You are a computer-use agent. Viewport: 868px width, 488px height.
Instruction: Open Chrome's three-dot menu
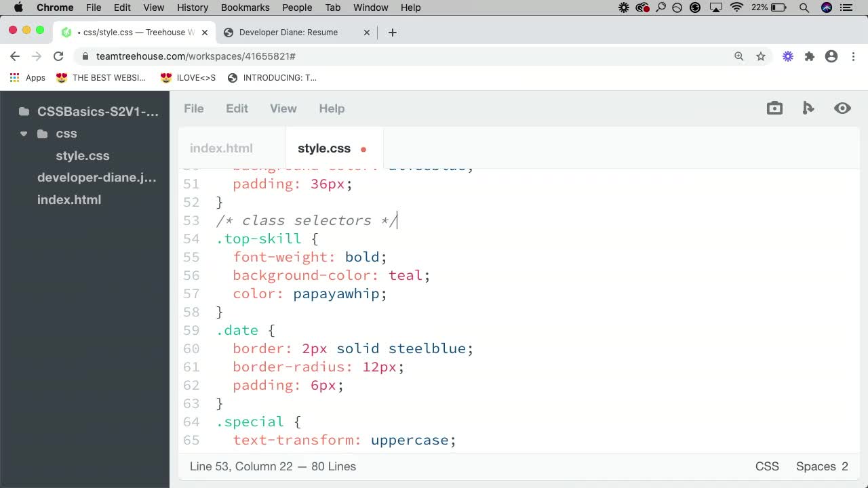point(854,56)
